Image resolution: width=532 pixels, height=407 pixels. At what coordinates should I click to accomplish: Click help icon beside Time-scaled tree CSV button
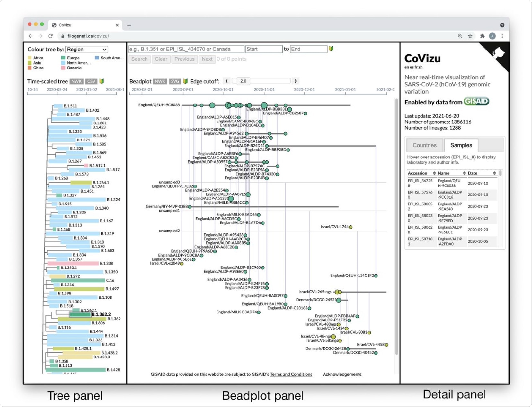(102, 81)
